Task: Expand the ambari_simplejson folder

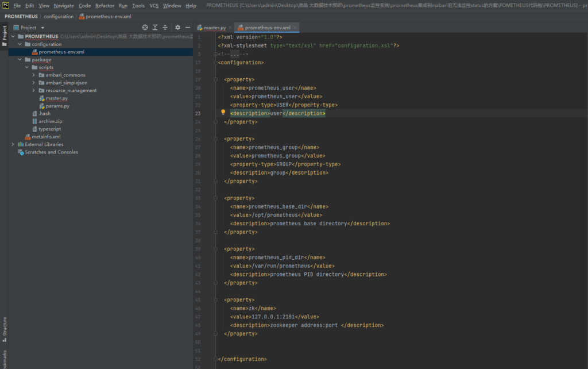Action: [x=34, y=83]
